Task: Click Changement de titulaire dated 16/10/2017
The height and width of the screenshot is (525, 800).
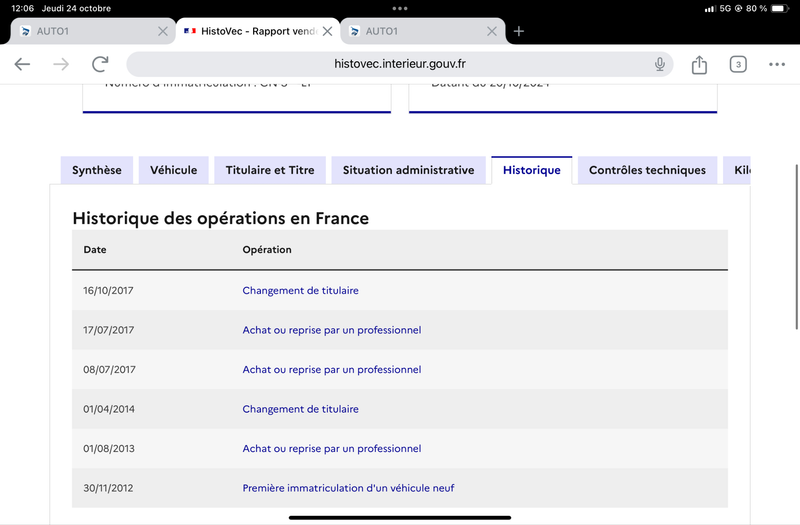Action: tap(300, 290)
